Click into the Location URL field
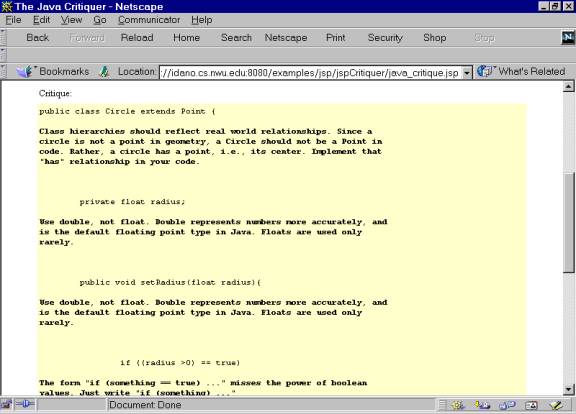 (311, 72)
